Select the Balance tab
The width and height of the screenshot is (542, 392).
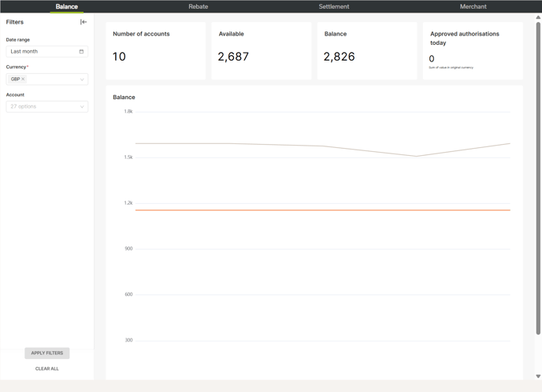click(x=67, y=6)
